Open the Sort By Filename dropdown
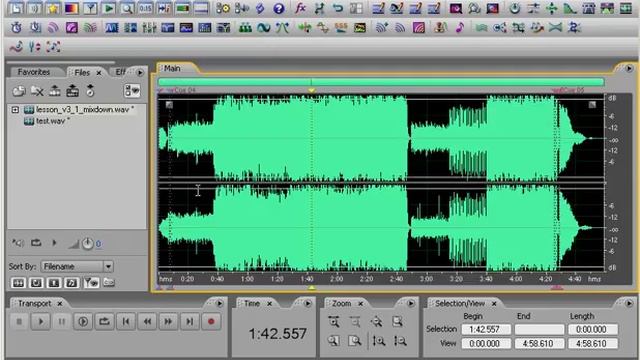The image size is (640, 360). pos(77,267)
